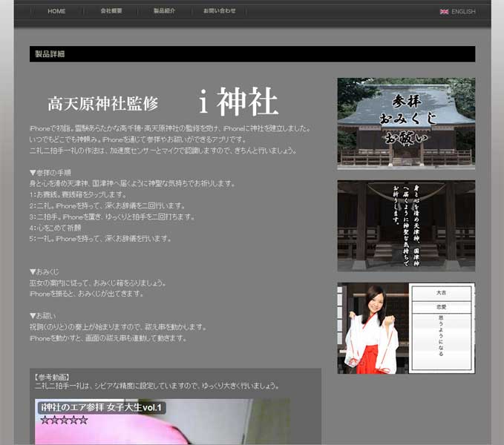Click the first star in video rating

coord(45,421)
